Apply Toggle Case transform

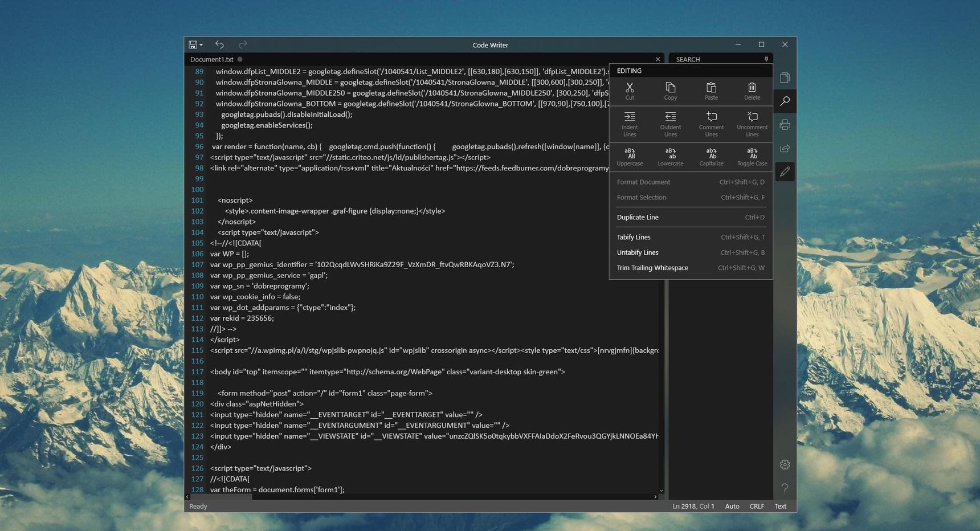(752, 157)
